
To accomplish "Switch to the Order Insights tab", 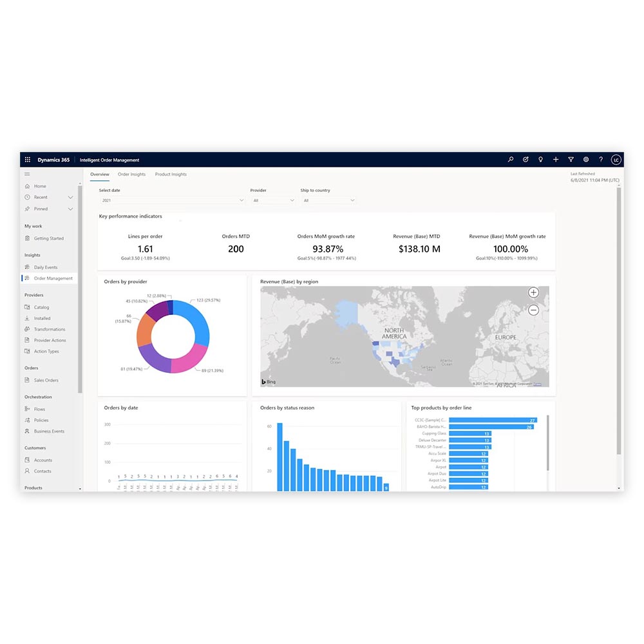I will coord(131,175).
